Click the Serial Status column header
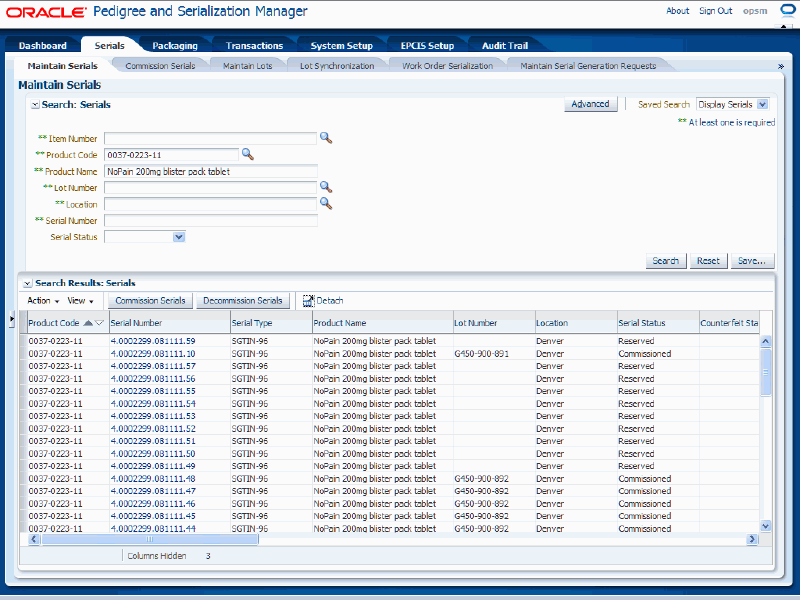This screenshot has height=600, width=800. 658,323
